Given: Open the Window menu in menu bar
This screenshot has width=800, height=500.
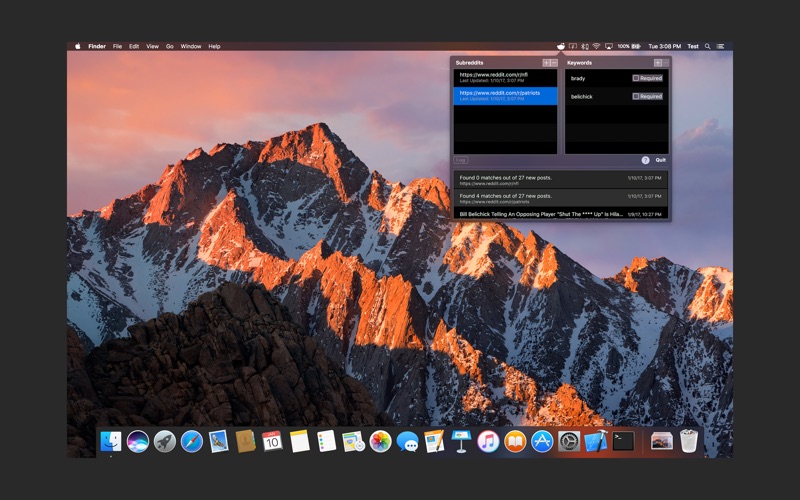Looking at the screenshot, I should pyautogui.click(x=190, y=46).
